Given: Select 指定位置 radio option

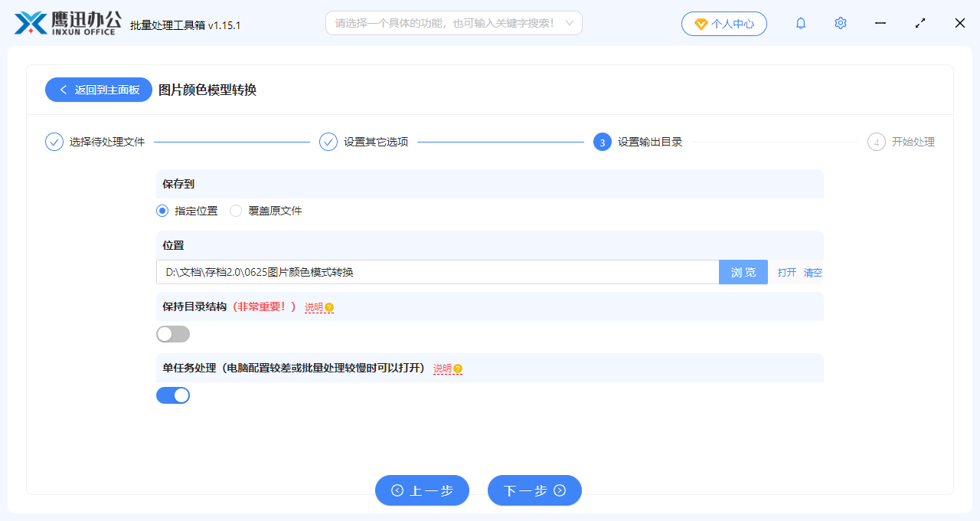Looking at the screenshot, I should [187, 211].
